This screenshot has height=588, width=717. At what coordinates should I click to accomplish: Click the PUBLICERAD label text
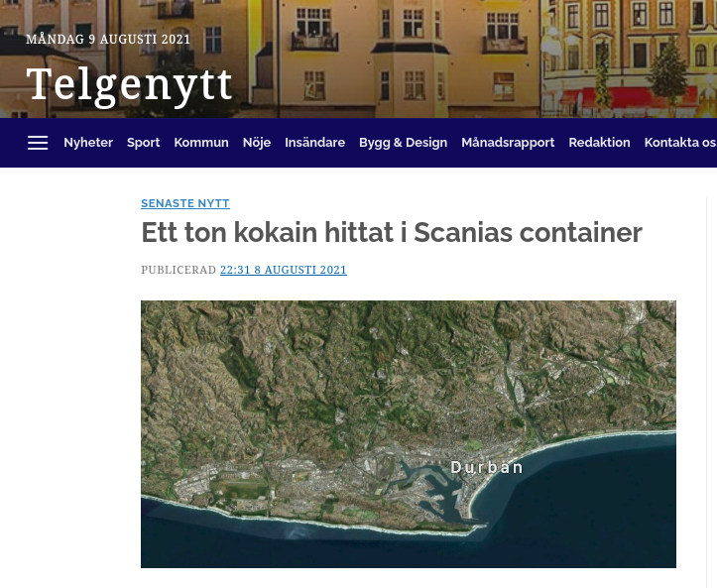click(x=179, y=270)
